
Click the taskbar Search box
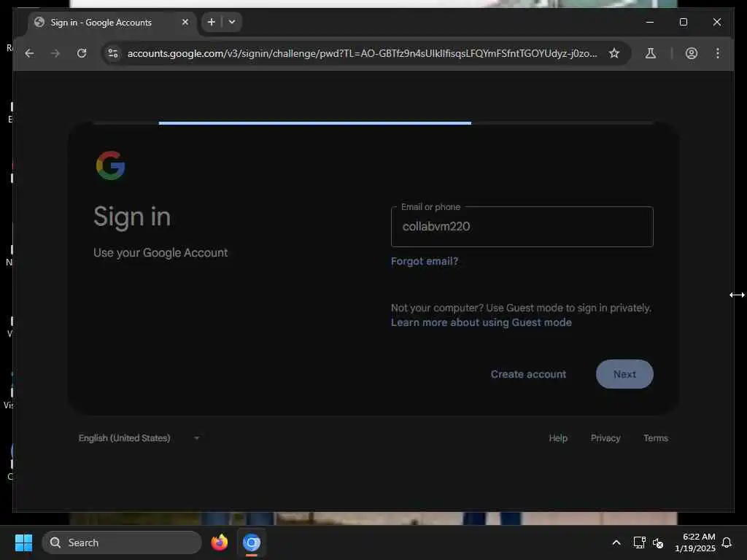tap(122, 542)
